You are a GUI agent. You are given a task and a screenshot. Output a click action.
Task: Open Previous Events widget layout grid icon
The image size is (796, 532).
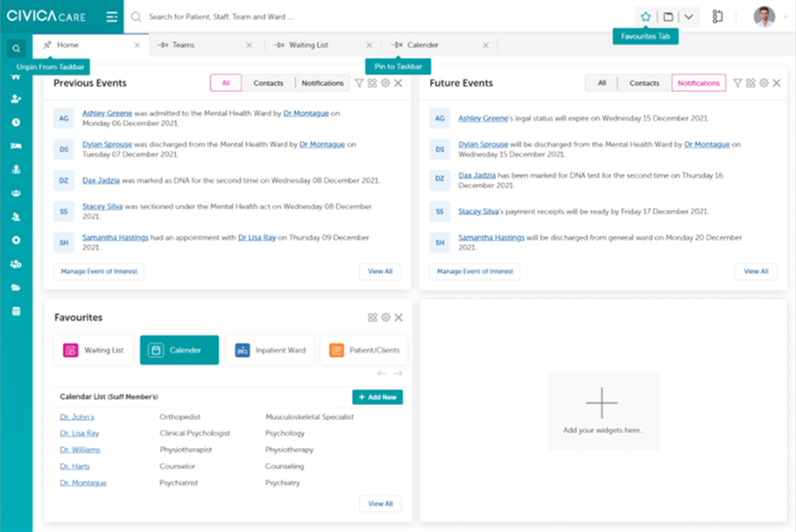point(372,83)
